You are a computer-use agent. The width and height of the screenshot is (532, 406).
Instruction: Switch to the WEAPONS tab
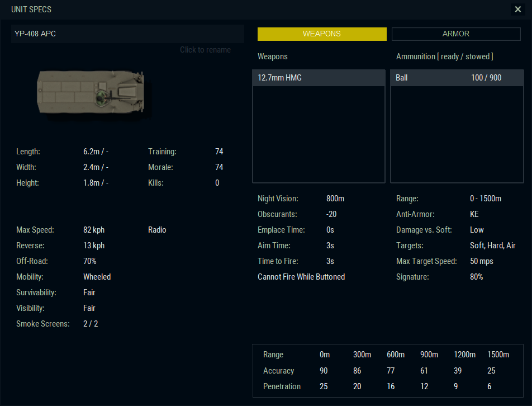(322, 34)
